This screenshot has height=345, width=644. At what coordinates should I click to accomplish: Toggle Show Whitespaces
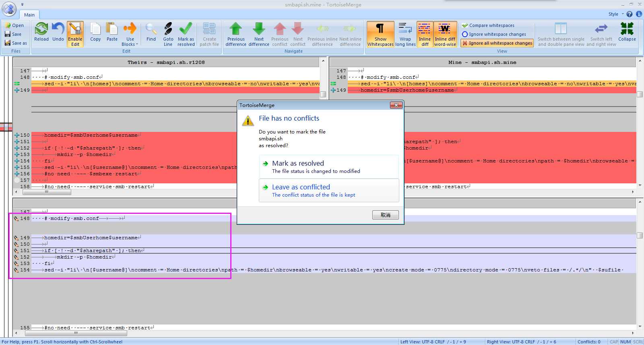[380, 34]
